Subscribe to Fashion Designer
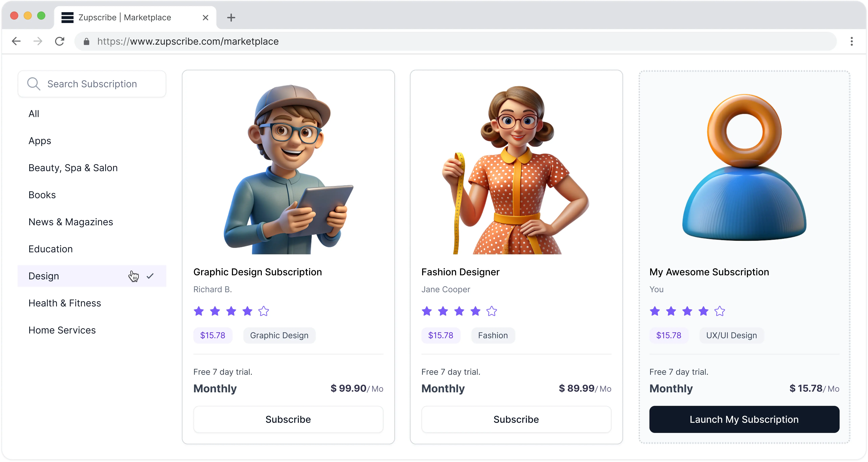 [x=516, y=419]
